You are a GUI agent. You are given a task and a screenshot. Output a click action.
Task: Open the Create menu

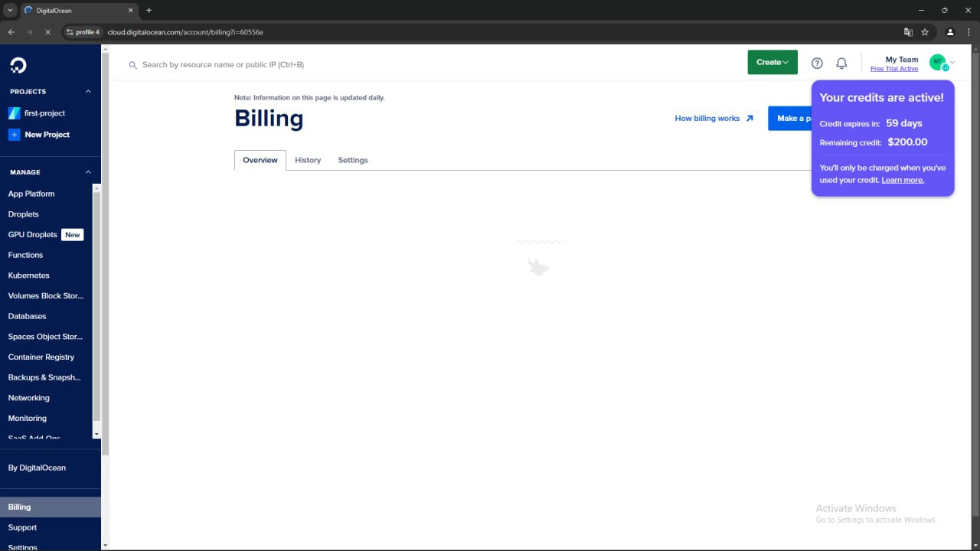pos(772,62)
